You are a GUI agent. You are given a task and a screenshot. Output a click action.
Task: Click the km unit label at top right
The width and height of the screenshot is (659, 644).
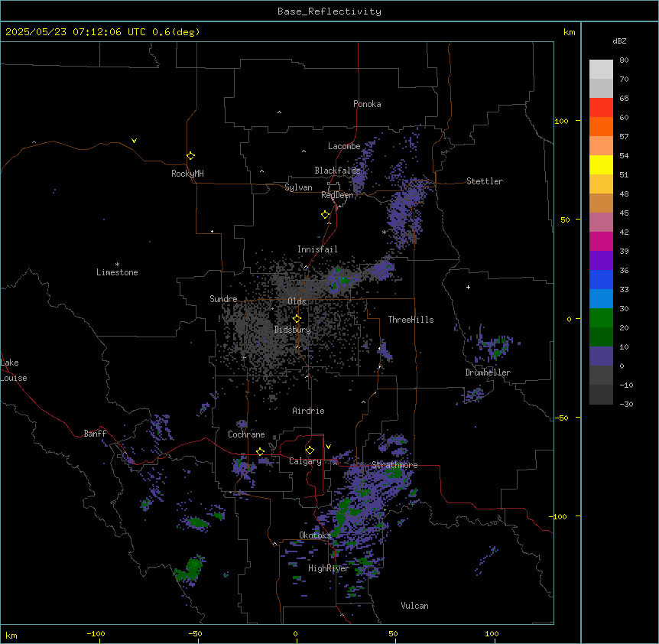click(570, 32)
